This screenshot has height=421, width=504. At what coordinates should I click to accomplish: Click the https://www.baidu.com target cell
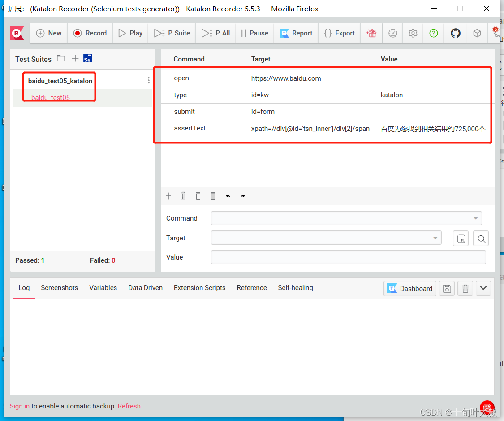286,78
